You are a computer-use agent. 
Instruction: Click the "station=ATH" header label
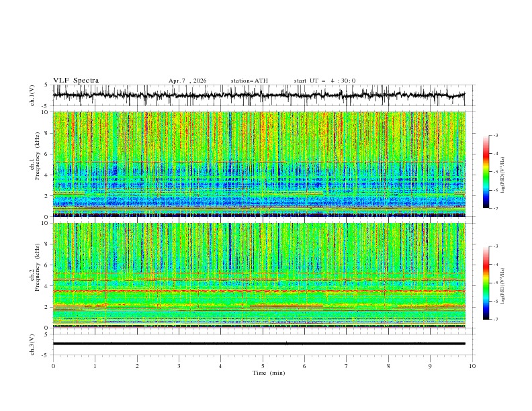click(249, 81)
